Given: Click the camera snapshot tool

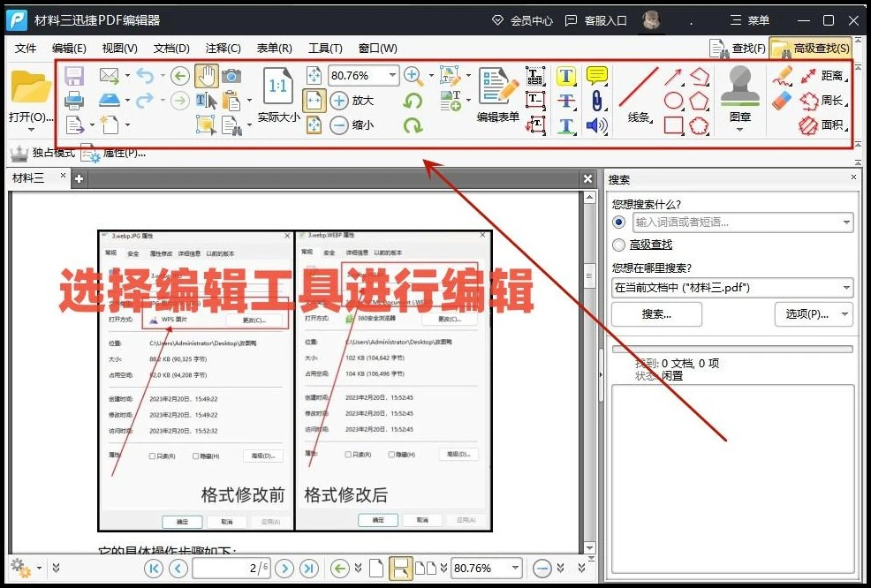Looking at the screenshot, I should 231,76.
